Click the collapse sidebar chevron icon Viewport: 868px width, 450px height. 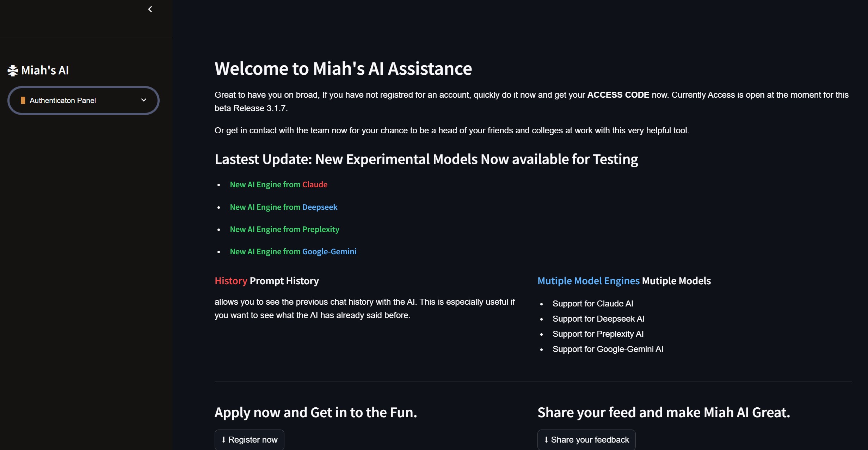click(149, 8)
